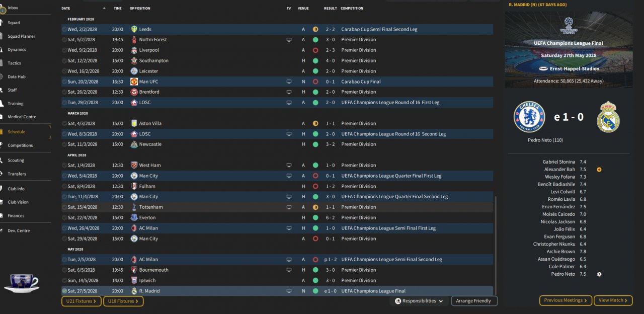Viewport: 644px width, 314px height.
Task: Click the Bournemouth club badge
Action: pos(134,270)
